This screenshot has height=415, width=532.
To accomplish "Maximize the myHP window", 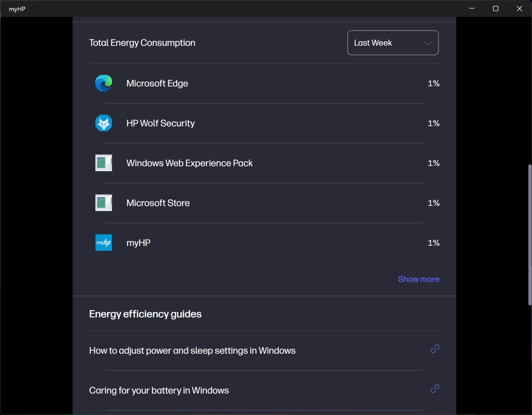I will point(495,8).
